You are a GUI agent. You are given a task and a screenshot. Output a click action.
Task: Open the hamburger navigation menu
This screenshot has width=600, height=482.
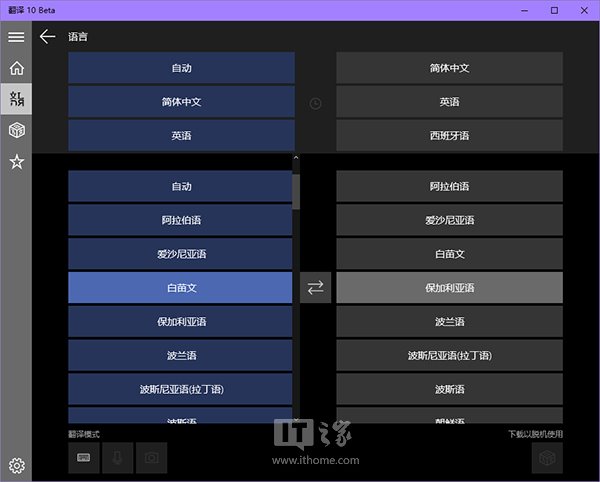(16, 37)
